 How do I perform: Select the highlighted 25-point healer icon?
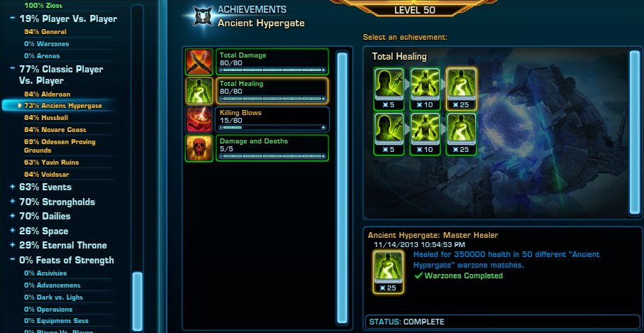tap(461, 89)
